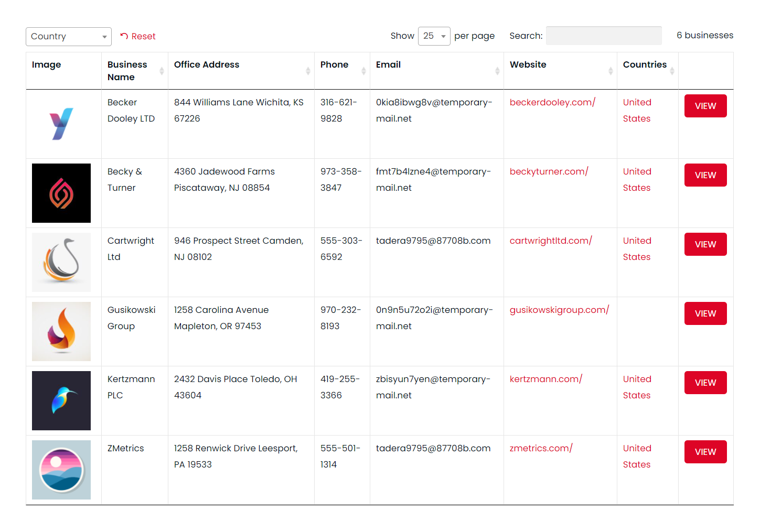Open the beckyturner.com website link
This screenshot has height=532, width=760.
tap(549, 171)
